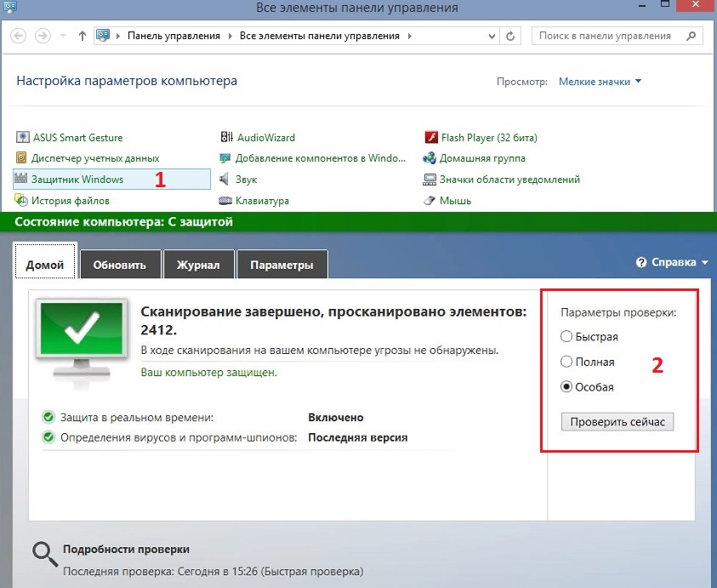This screenshot has width=717, height=588.
Task: Click green check next to Защита в реальном времени
Action: [48, 417]
